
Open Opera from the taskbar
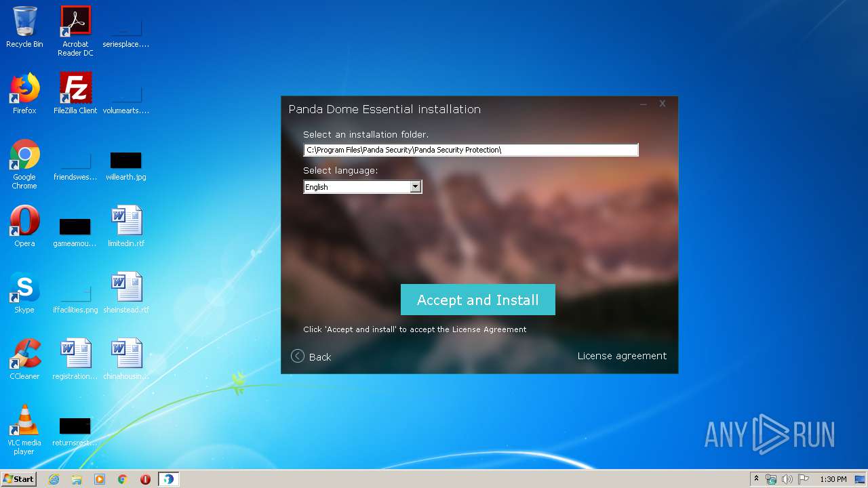[x=145, y=479]
